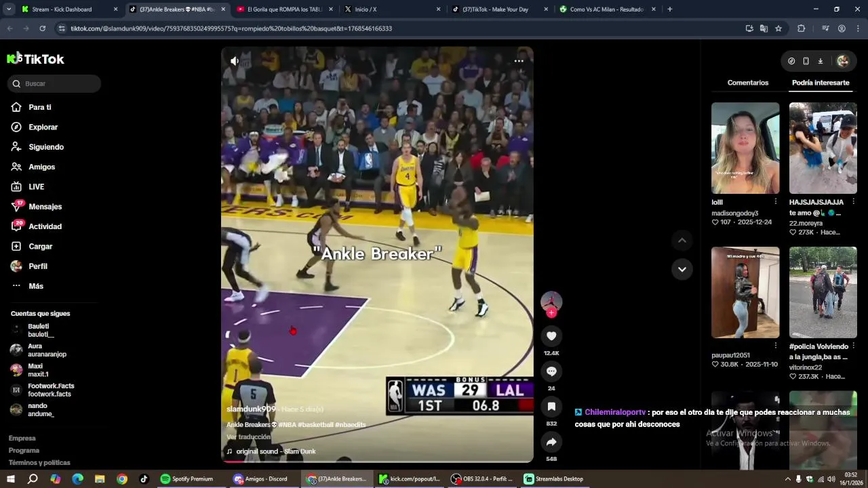Click the download app icon in top right
Viewport: 868px width, 488px height.
click(821, 61)
